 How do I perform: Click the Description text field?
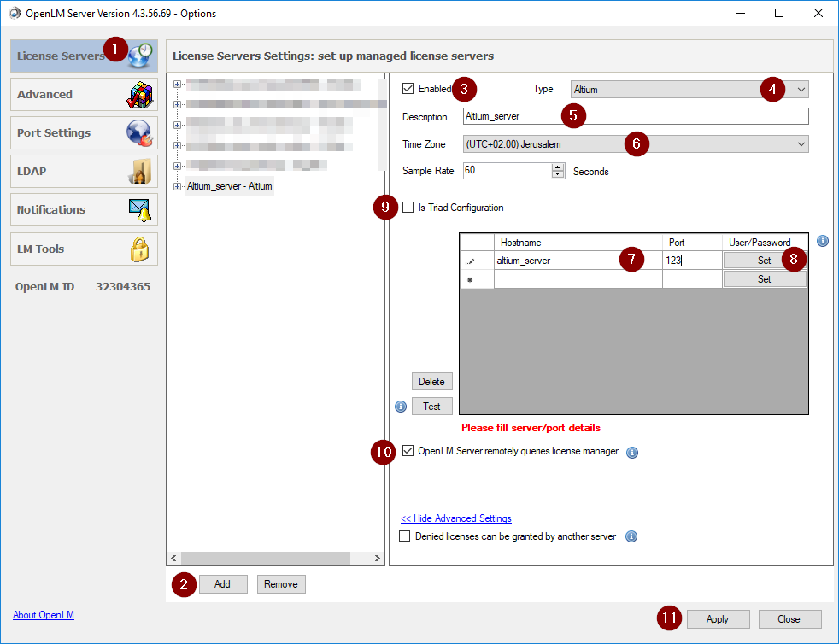636,116
